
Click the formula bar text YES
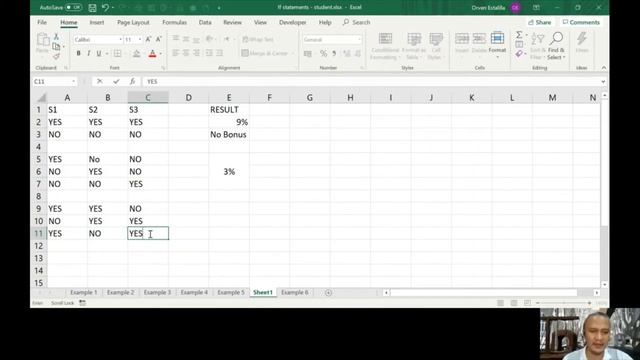tap(152, 82)
